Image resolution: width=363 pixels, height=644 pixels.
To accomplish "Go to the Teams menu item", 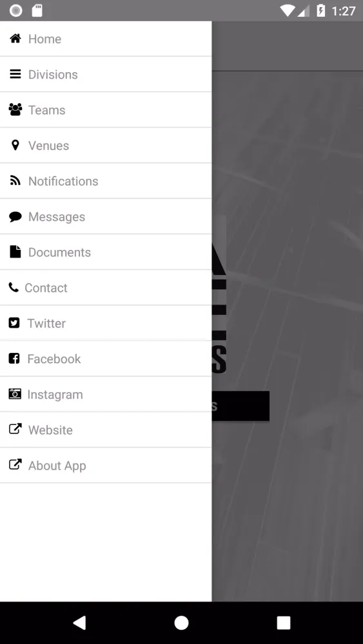I will [106, 109].
